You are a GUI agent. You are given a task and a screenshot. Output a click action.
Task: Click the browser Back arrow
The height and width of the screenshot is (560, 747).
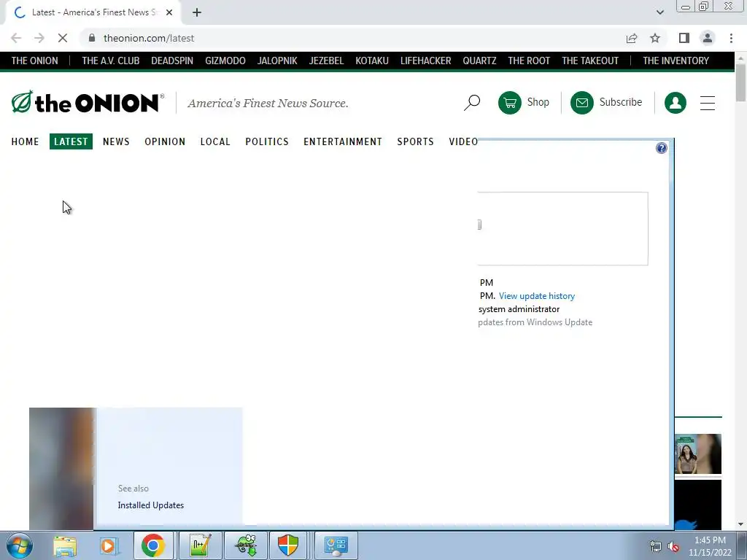coord(16,38)
